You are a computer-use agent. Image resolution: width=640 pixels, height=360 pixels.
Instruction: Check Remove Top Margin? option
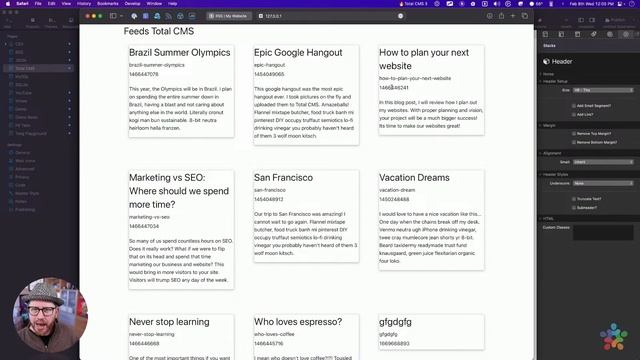(x=574, y=133)
